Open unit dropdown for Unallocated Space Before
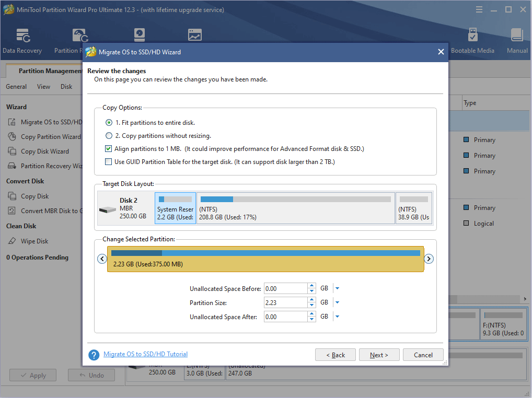The height and width of the screenshot is (398, 532). (x=337, y=288)
